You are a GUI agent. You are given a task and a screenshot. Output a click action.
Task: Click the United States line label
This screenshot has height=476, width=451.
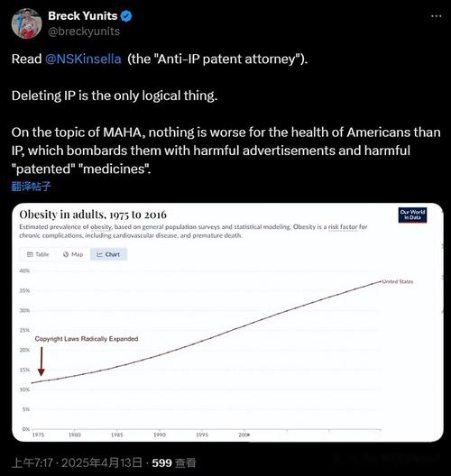[x=397, y=281]
